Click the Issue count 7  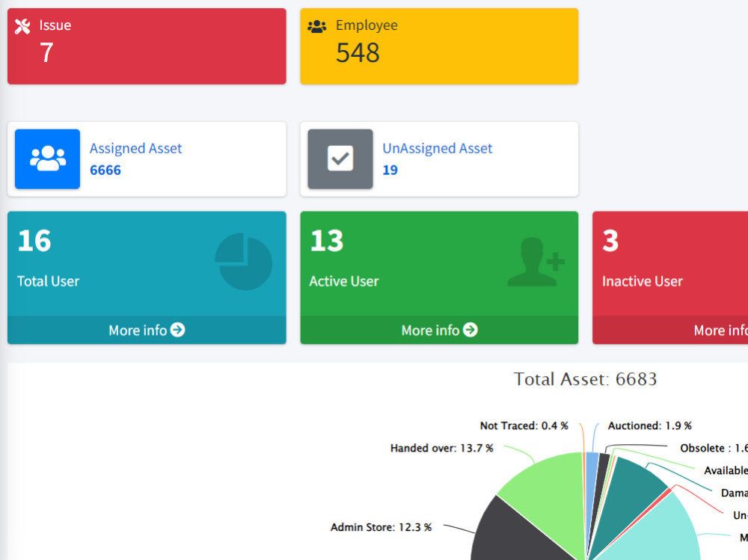[46, 52]
